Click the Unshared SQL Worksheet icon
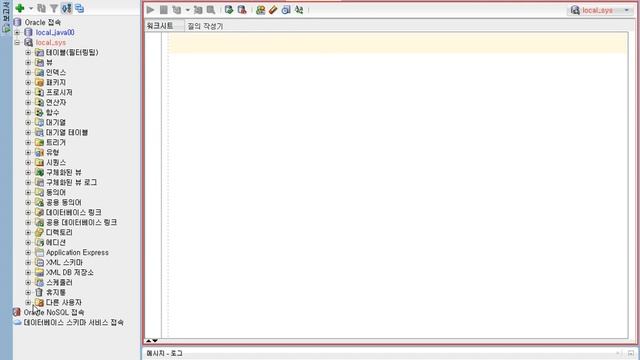This screenshot has width=640, height=360. [260, 10]
